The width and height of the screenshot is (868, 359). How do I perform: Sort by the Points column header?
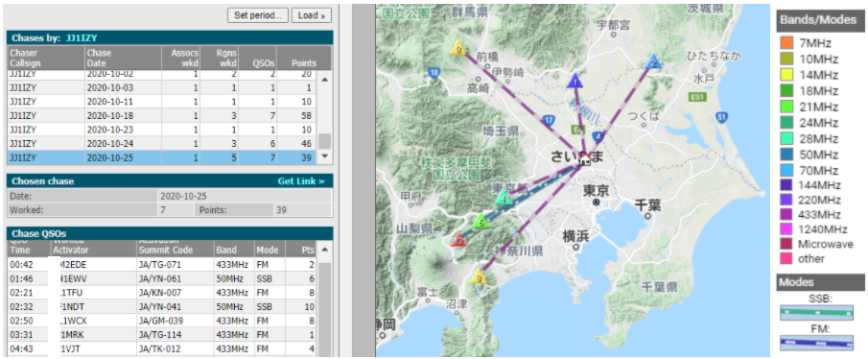coord(303,59)
